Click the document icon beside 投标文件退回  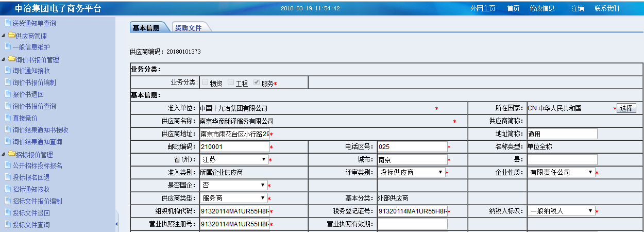pyautogui.click(x=8, y=212)
